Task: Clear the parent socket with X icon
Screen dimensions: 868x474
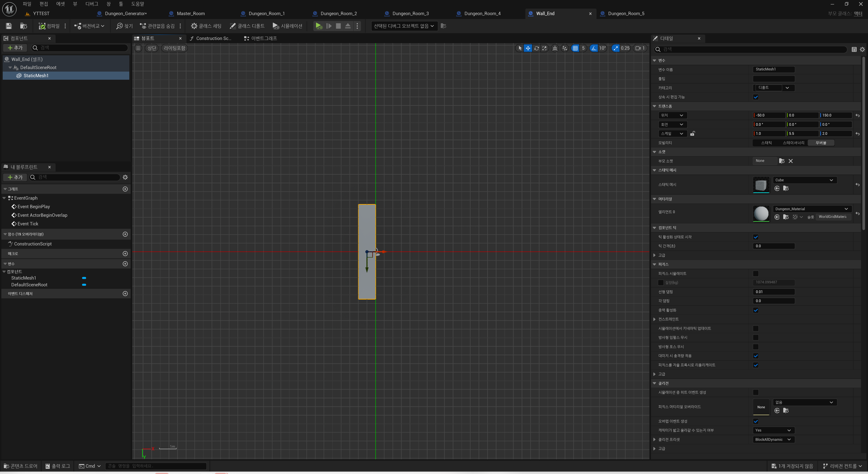Action: [790, 161]
